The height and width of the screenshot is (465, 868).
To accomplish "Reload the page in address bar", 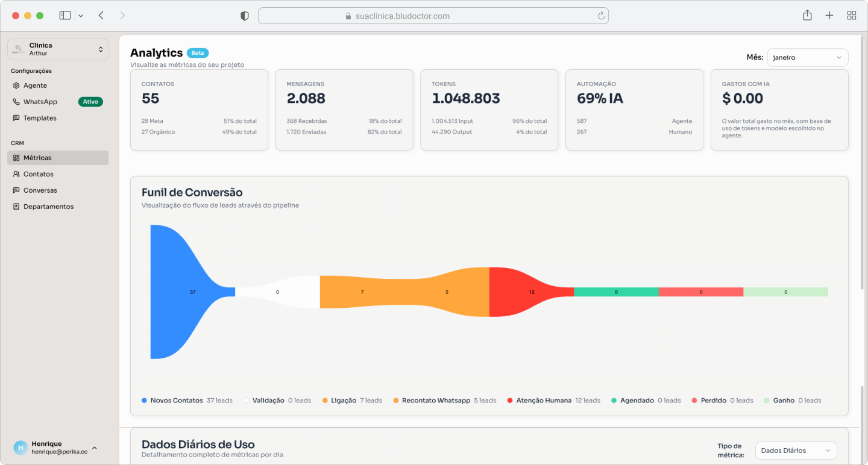I will coord(601,16).
